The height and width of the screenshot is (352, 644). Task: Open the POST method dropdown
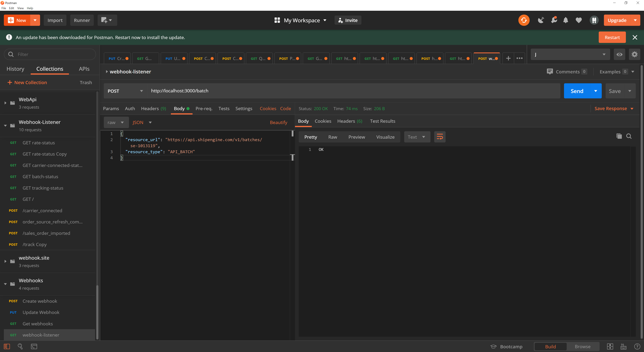click(125, 91)
